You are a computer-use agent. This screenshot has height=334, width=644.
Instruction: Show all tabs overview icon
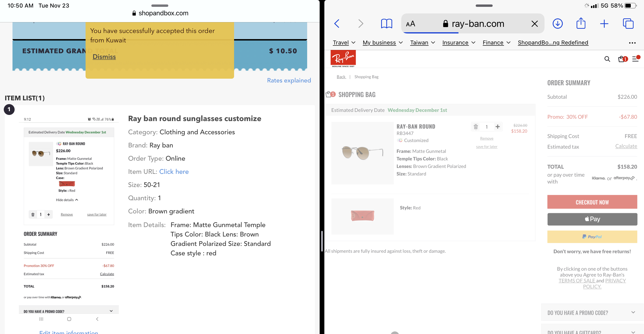click(x=628, y=24)
